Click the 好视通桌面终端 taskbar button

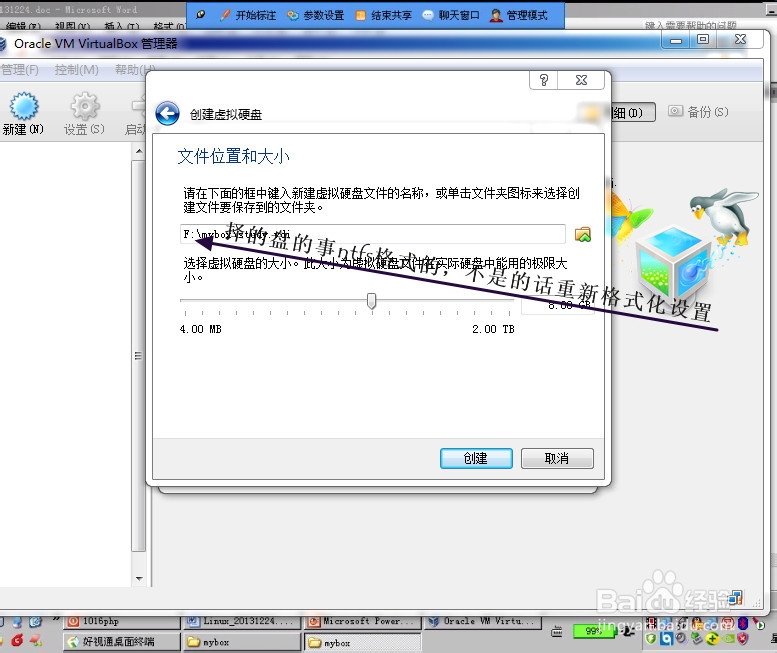pos(122,642)
